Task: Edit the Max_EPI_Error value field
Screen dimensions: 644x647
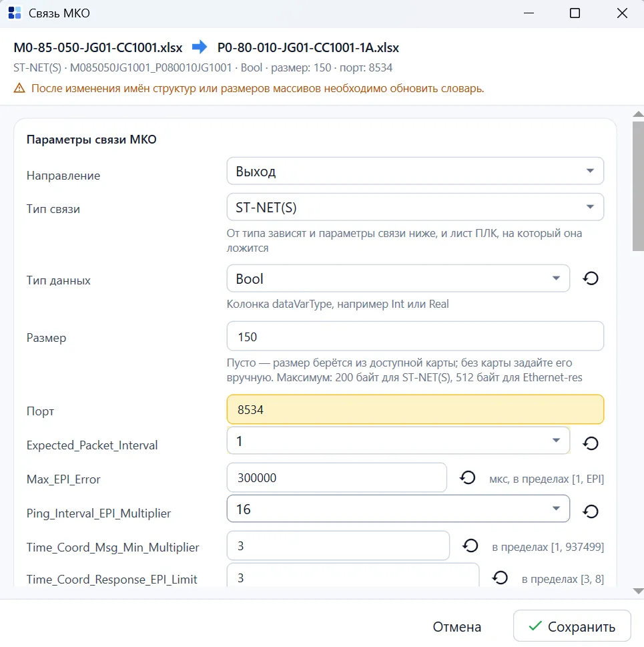Action: coord(336,478)
